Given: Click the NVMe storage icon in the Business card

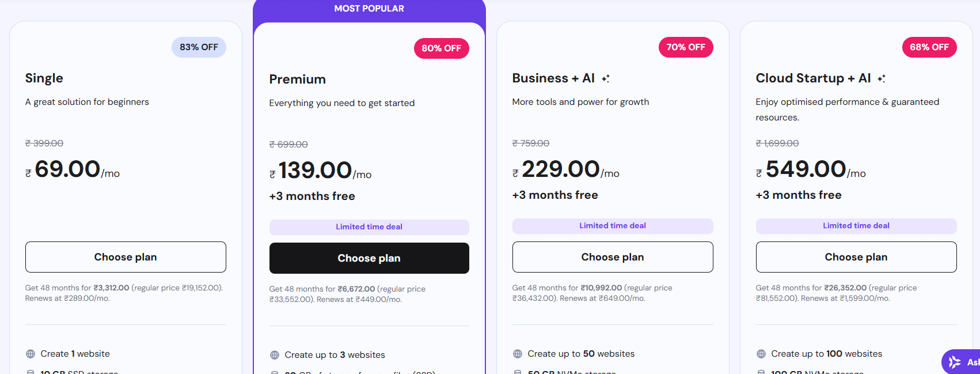Looking at the screenshot, I should click(x=516, y=372).
